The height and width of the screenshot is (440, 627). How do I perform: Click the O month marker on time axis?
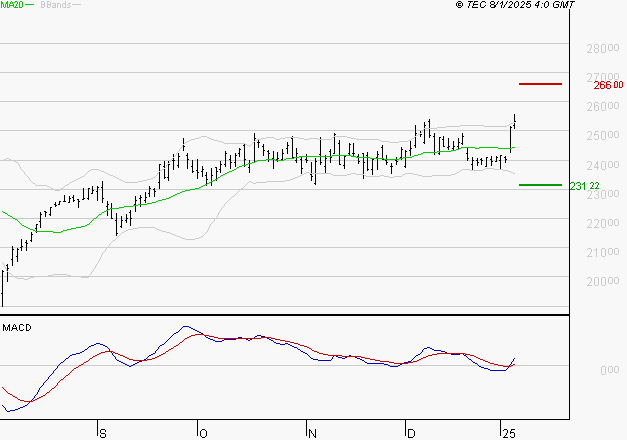click(x=203, y=434)
